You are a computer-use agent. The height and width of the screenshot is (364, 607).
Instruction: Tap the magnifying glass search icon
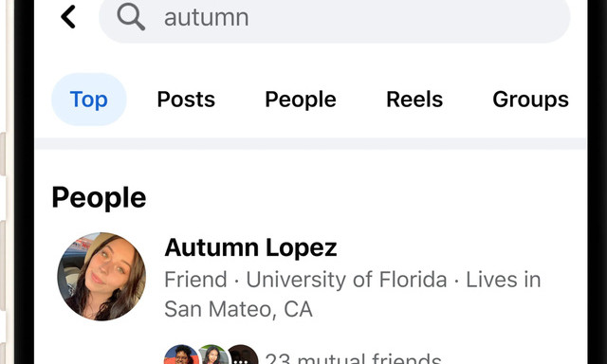tap(131, 17)
